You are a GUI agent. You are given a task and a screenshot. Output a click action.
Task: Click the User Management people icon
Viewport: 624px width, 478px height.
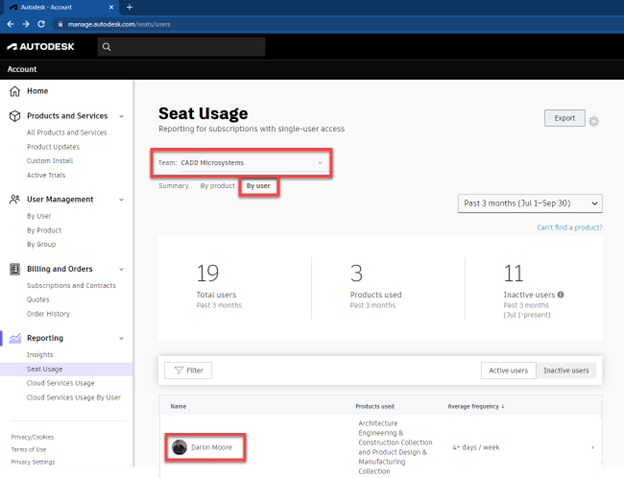point(15,199)
